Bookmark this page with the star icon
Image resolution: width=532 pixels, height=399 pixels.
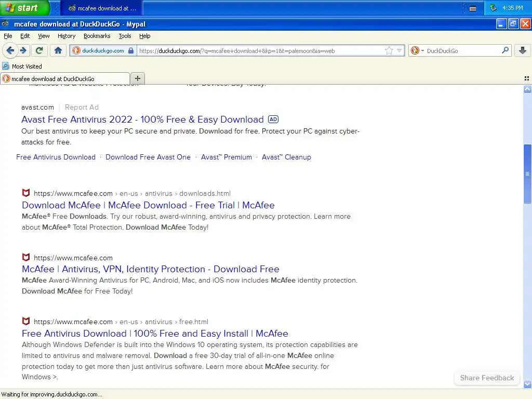[389, 50]
